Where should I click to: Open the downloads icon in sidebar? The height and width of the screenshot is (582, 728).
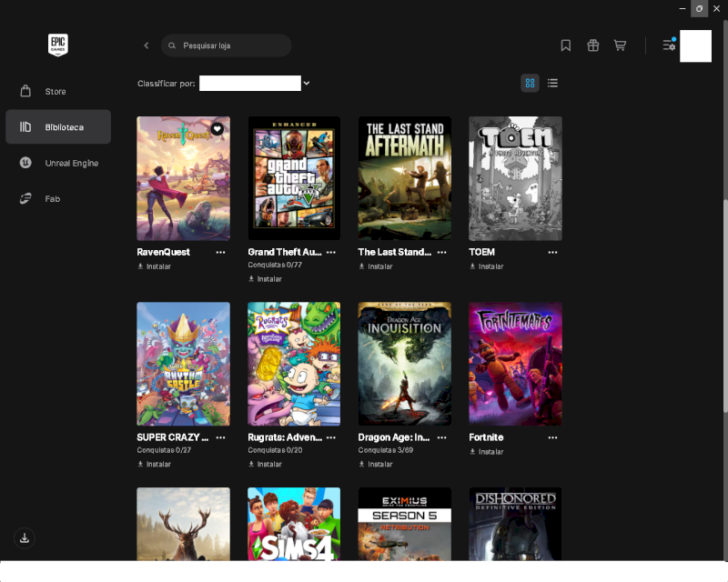pyautogui.click(x=25, y=538)
